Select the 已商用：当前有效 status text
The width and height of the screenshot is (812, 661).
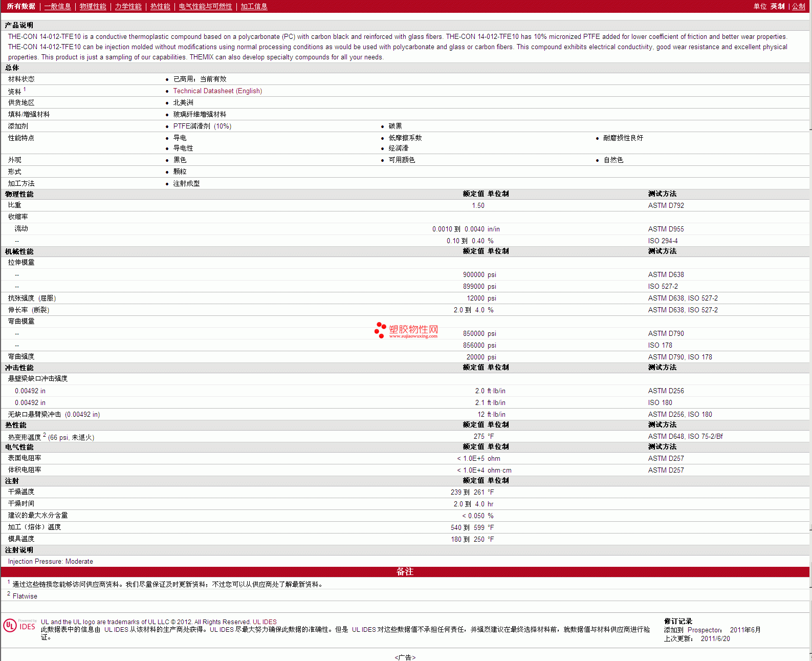click(200, 79)
